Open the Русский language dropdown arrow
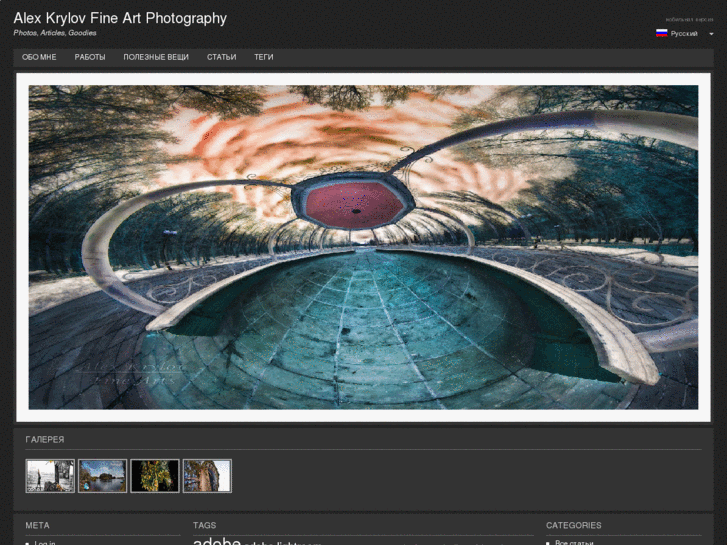727x545 pixels. click(x=711, y=34)
